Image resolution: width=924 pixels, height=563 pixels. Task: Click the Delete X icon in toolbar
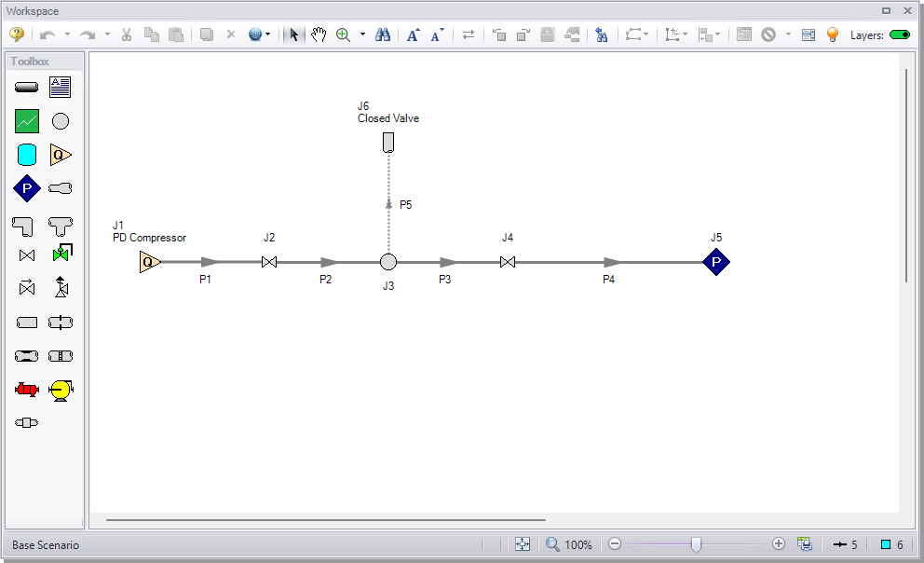coord(231,34)
